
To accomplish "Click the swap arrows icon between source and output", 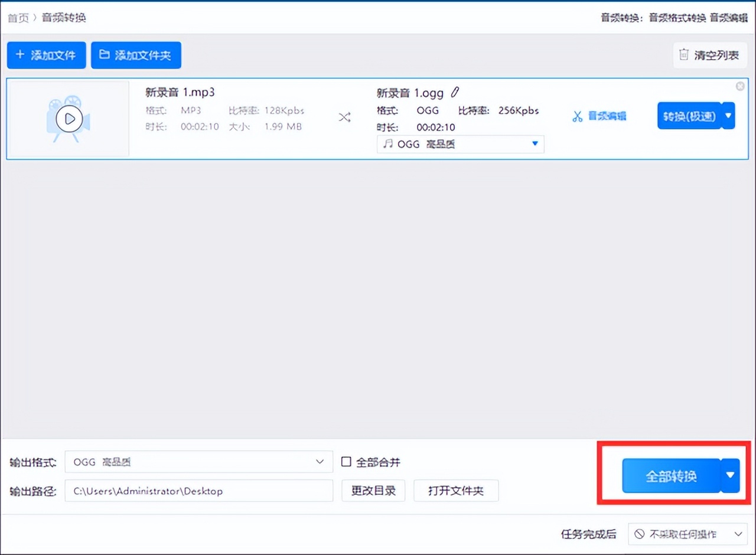I will click(344, 117).
